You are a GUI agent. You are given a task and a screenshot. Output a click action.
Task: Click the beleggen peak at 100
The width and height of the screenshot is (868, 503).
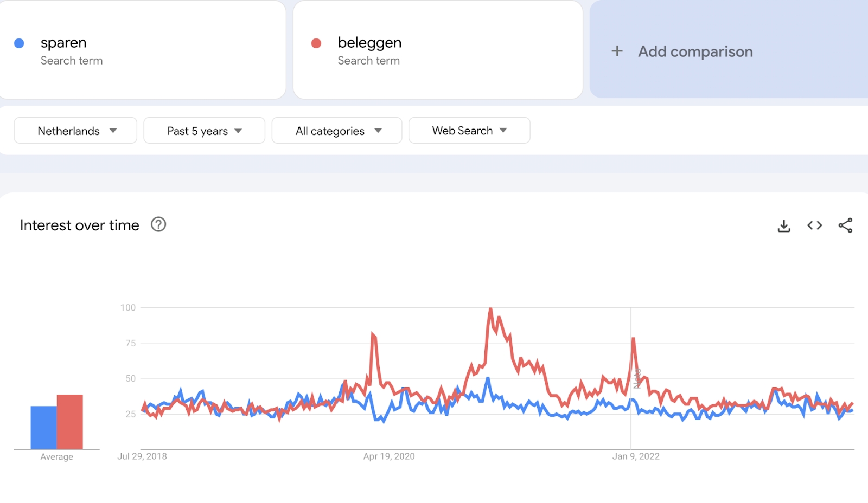pos(490,309)
